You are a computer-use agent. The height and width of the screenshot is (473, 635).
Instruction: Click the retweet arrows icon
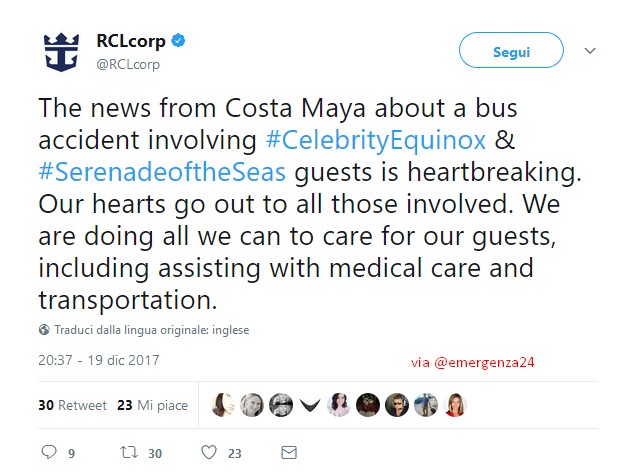click(129, 452)
